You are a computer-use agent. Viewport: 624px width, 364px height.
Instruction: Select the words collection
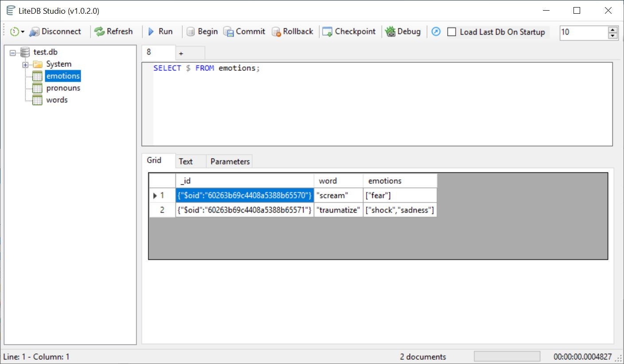pos(57,100)
